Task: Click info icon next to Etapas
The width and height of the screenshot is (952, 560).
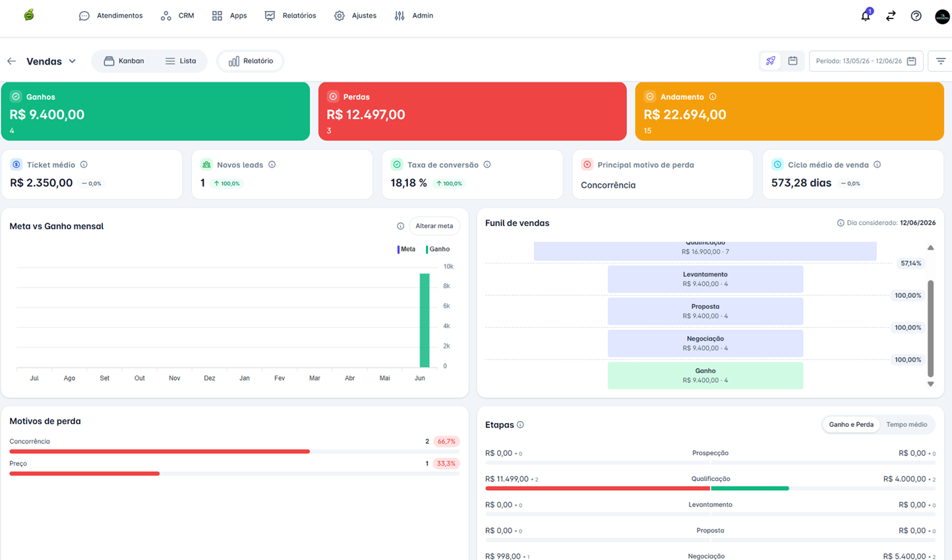Action: (520, 425)
